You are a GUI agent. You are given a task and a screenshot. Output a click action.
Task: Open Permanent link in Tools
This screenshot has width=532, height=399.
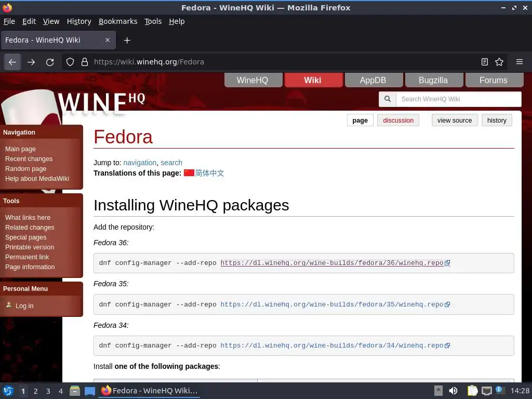tap(27, 257)
